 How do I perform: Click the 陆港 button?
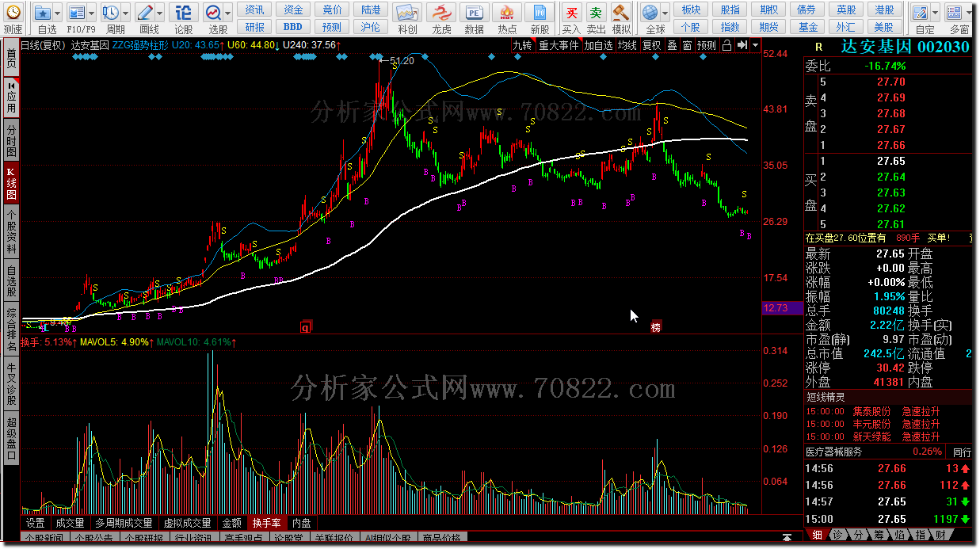[370, 10]
